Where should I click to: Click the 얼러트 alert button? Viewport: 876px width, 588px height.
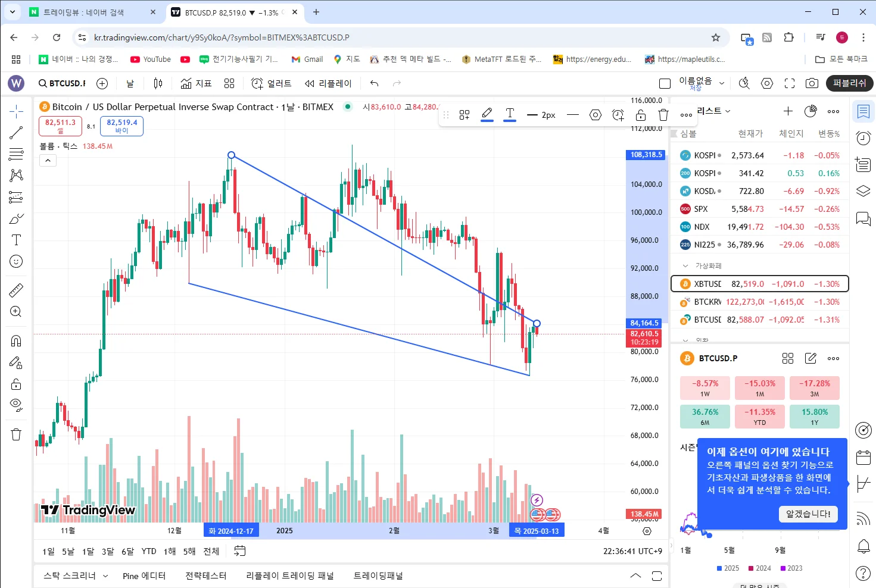coord(272,83)
